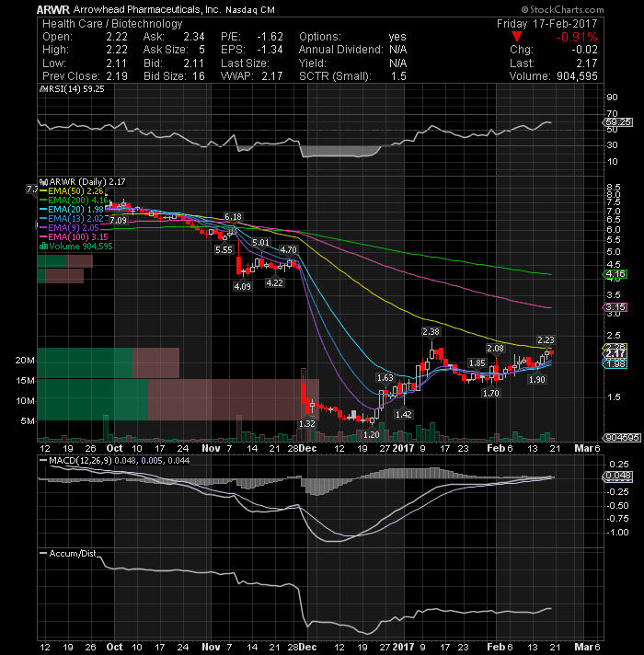Click the yellow EMA(50) legend line
This screenshot has height=655, width=644.
pos(43,191)
